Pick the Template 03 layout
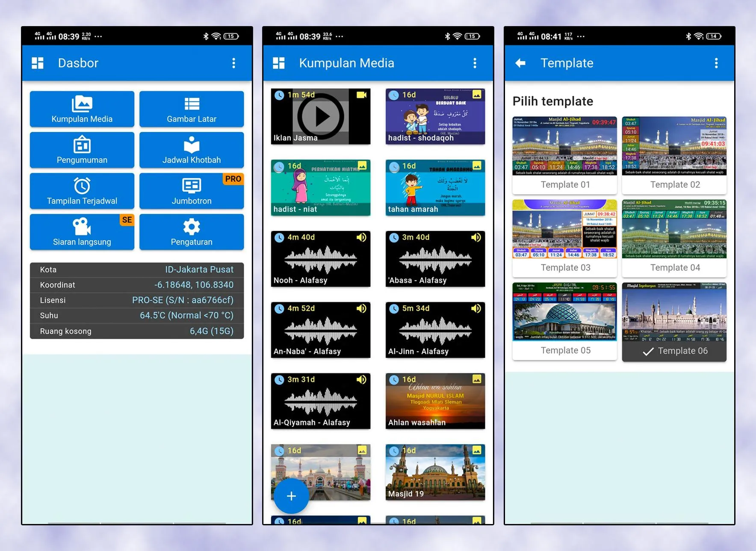The width and height of the screenshot is (756, 551). click(x=565, y=238)
